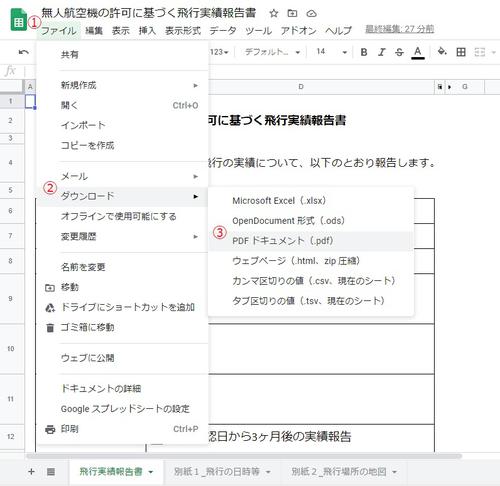This screenshot has width=500, height=486.
Task: Open the borders tool
Action: (x=461, y=52)
